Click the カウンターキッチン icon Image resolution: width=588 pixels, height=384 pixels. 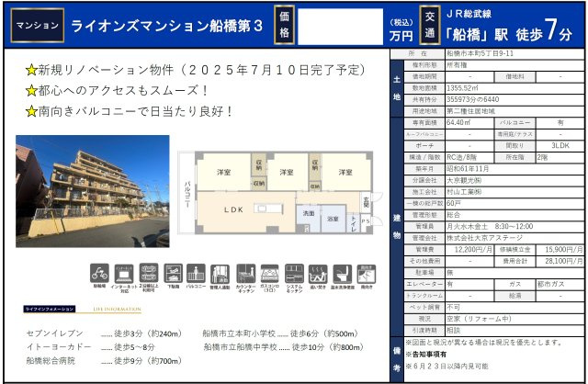(x=246, y=274)
